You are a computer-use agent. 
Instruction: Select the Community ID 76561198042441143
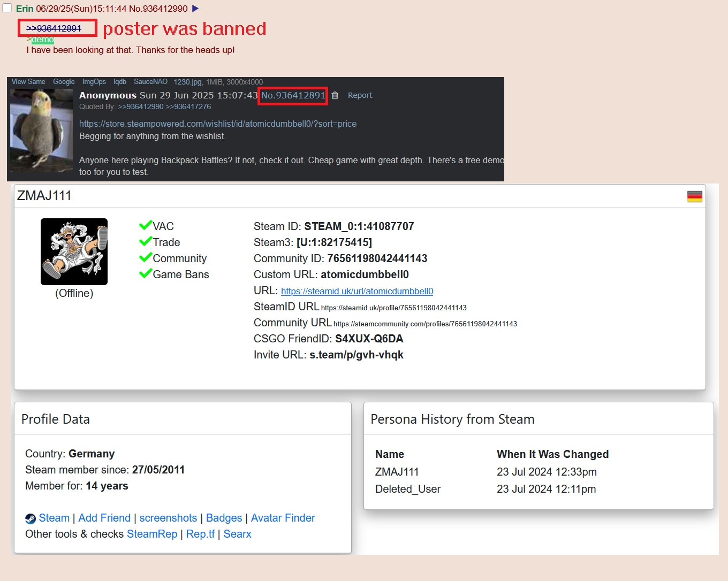point(377,258)
